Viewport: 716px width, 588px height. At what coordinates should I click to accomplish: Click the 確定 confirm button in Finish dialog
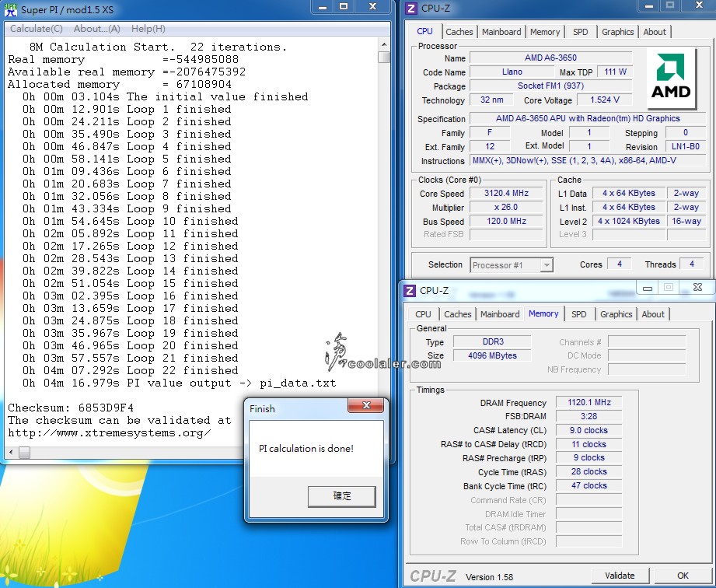(x=341, y=496)
